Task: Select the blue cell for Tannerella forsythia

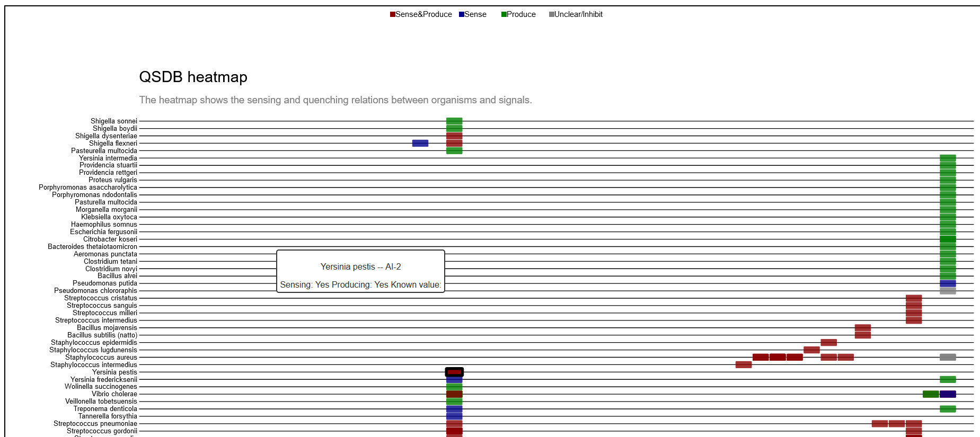Action: pyautogui.click(x=454, y=416)
